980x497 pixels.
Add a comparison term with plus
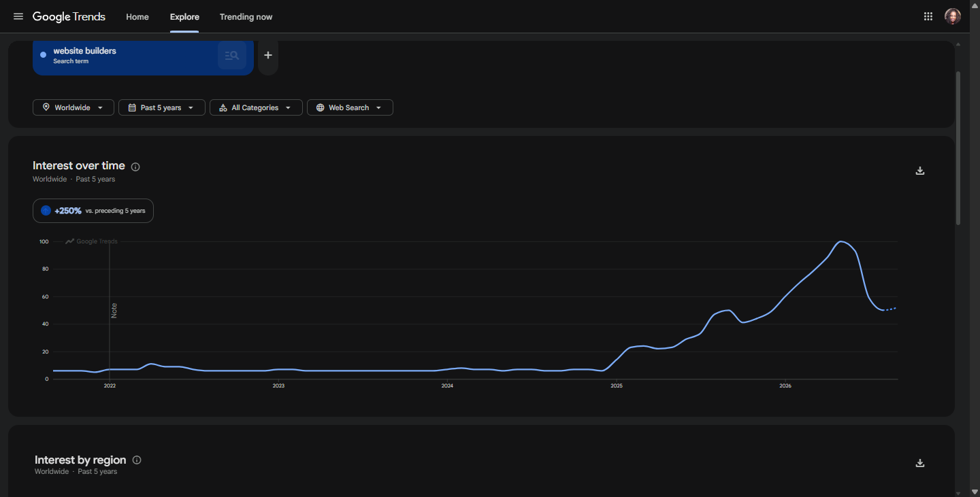point(268,55)
